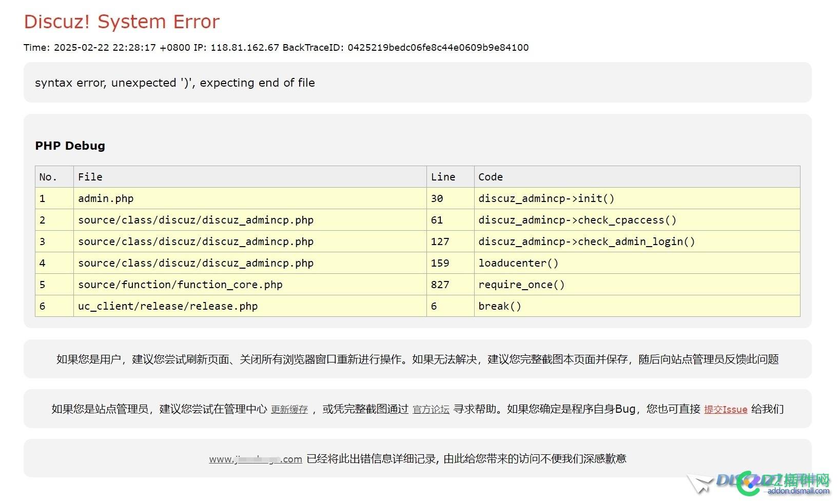Viewport: 839px width, 504px height.
Task: Click the Line column header
Action: (451, 177)
